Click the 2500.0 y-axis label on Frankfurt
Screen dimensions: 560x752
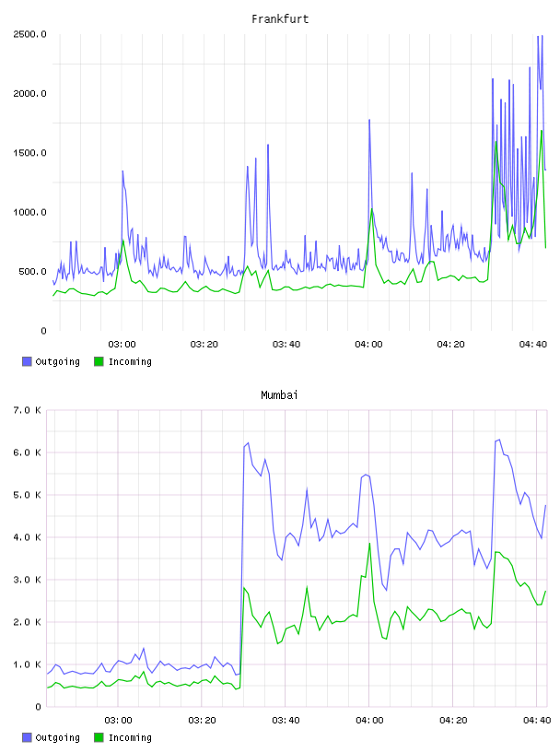pyautogui.click(x=30, y=34)
